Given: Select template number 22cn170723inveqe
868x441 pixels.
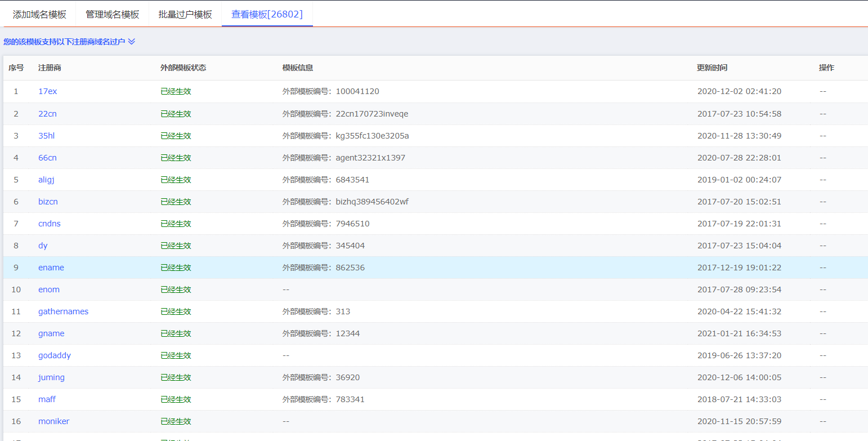Looking at the screenshot, I should click(372, 114).
